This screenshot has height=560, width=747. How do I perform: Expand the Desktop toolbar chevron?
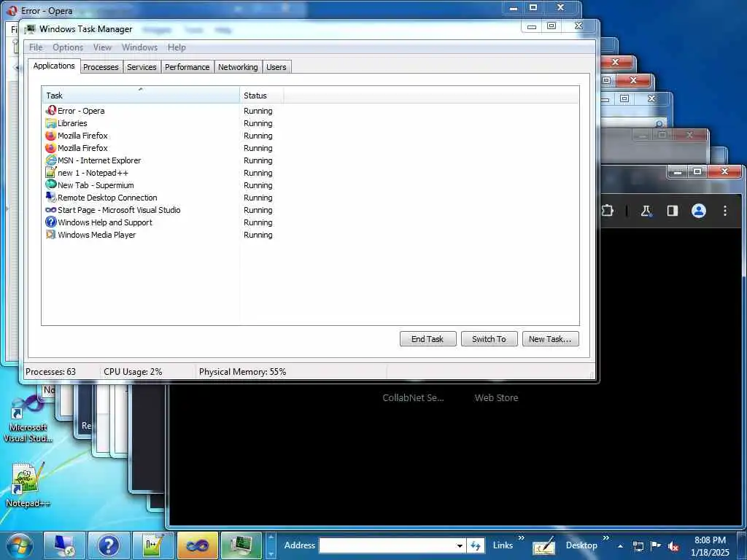606,538
